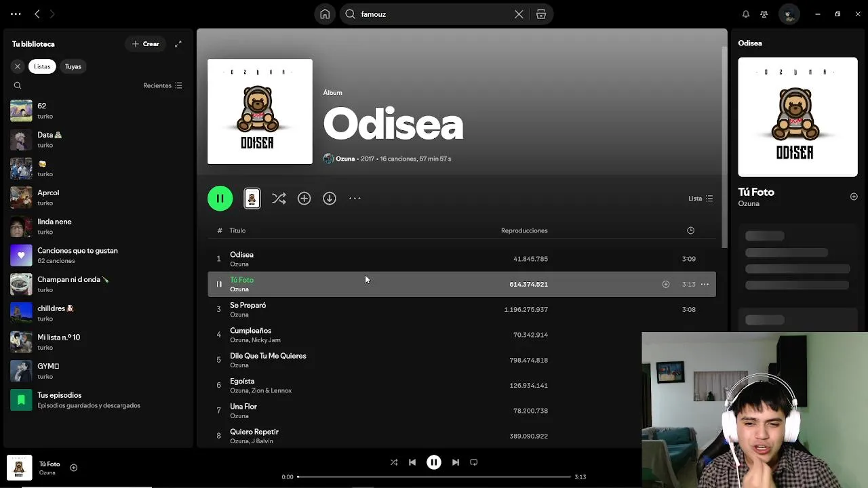Viewport: 868px width, 488px height.
Task: Open Canciones que te gustan
Action: [x=98, y=256]
